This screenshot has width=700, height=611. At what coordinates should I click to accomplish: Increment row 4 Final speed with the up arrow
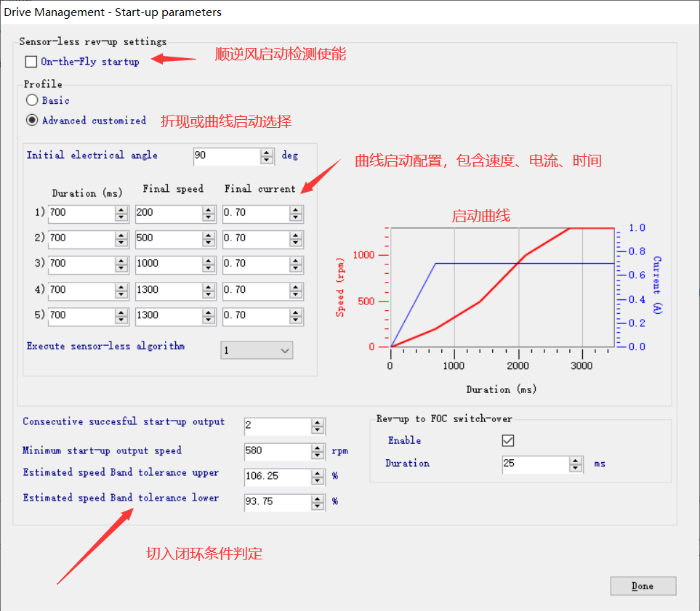pos(209,286)
